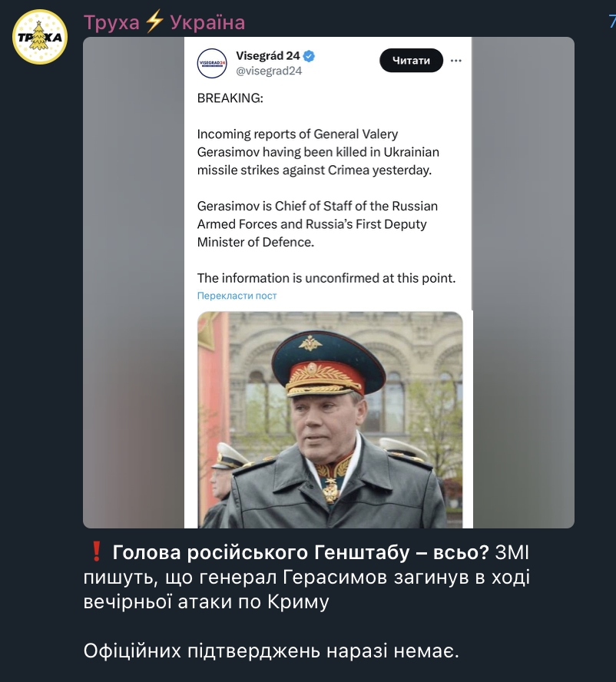
Task: Open the Труха Україна channel name
Action: 164,22
